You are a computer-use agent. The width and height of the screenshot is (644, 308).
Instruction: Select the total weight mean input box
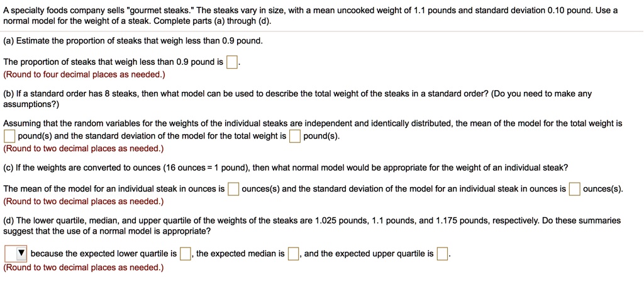pyautogui.click(x=10, y=136)
